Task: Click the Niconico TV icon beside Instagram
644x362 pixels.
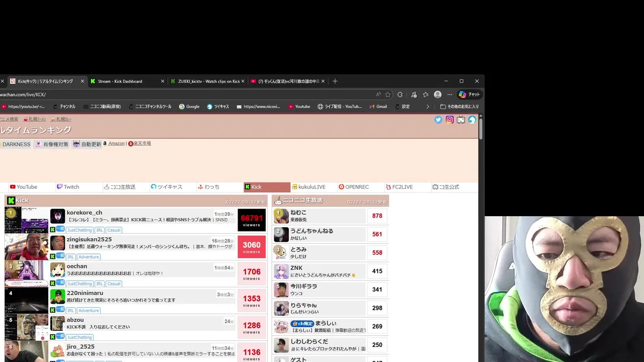Action: [461, 120]
